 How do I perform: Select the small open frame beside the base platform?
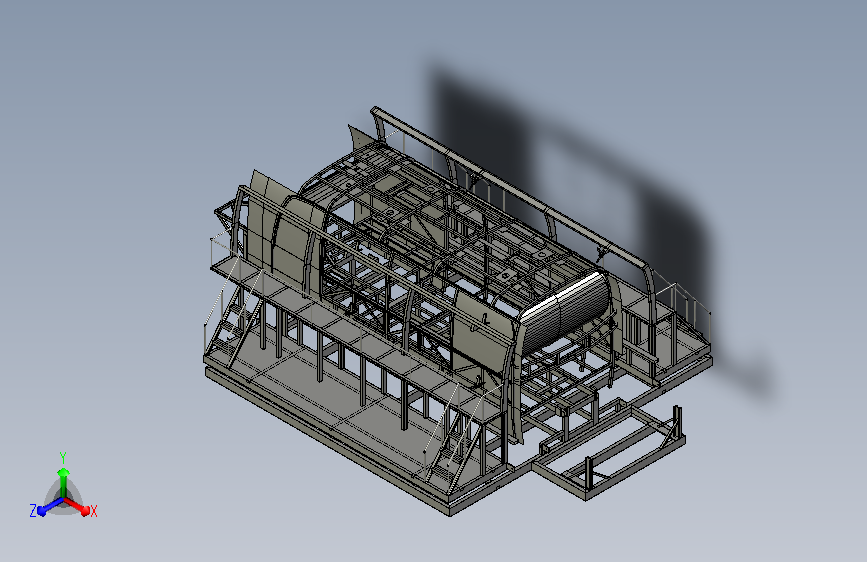click(x=609, y=451)
